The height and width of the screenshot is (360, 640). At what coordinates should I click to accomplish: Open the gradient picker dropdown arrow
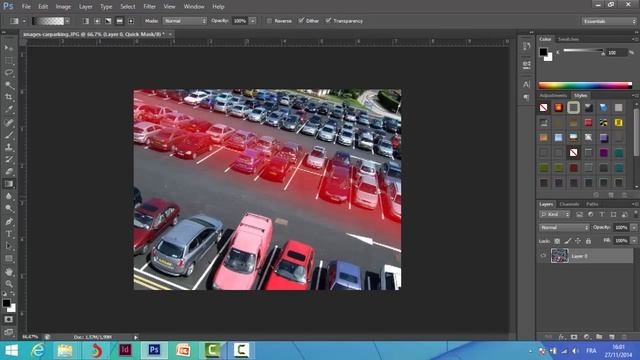67,21
